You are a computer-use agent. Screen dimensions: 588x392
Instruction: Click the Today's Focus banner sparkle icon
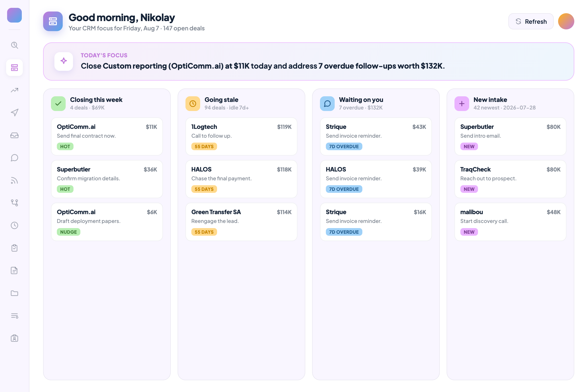(x=64, y=61)
